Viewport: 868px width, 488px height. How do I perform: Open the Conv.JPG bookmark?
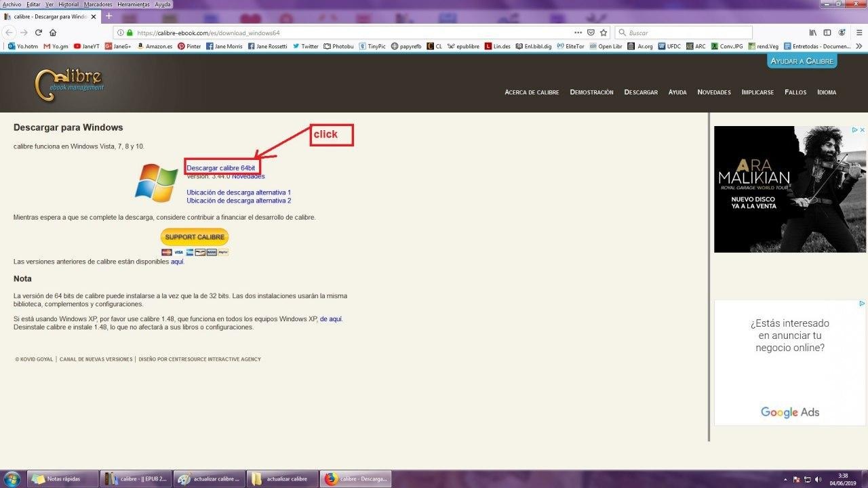[x=727, y=46]
